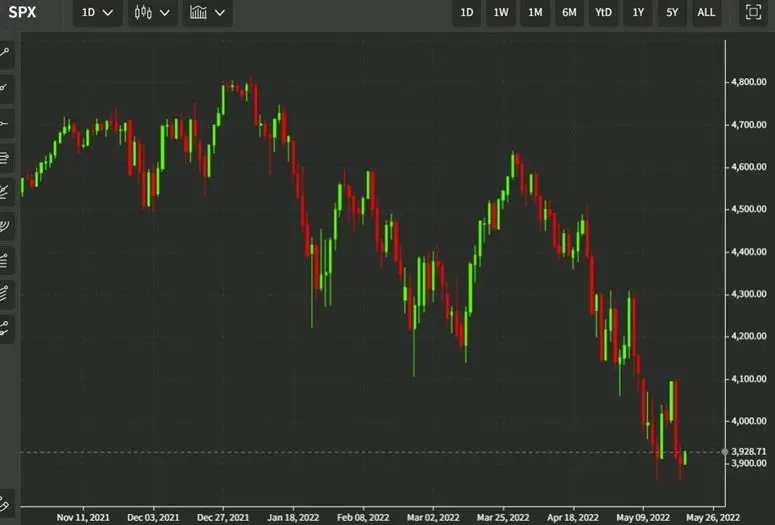The width and height of the screenshot is (775, 525).
Task: Click the SPX ticker symbol
Action: (22, 13)
